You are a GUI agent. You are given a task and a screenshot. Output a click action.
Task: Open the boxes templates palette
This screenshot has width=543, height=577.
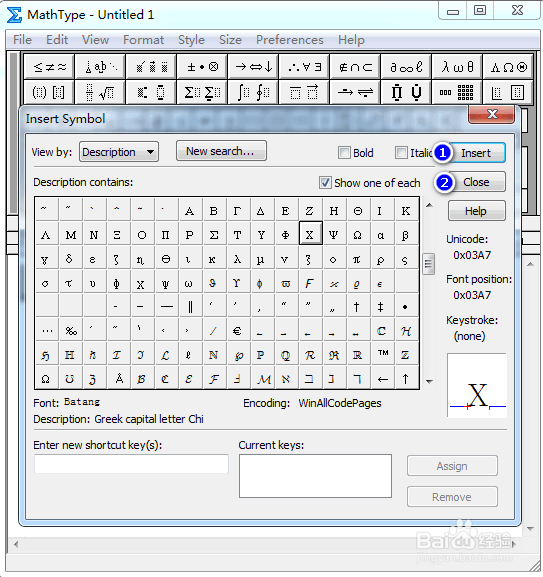click(508, 92)
